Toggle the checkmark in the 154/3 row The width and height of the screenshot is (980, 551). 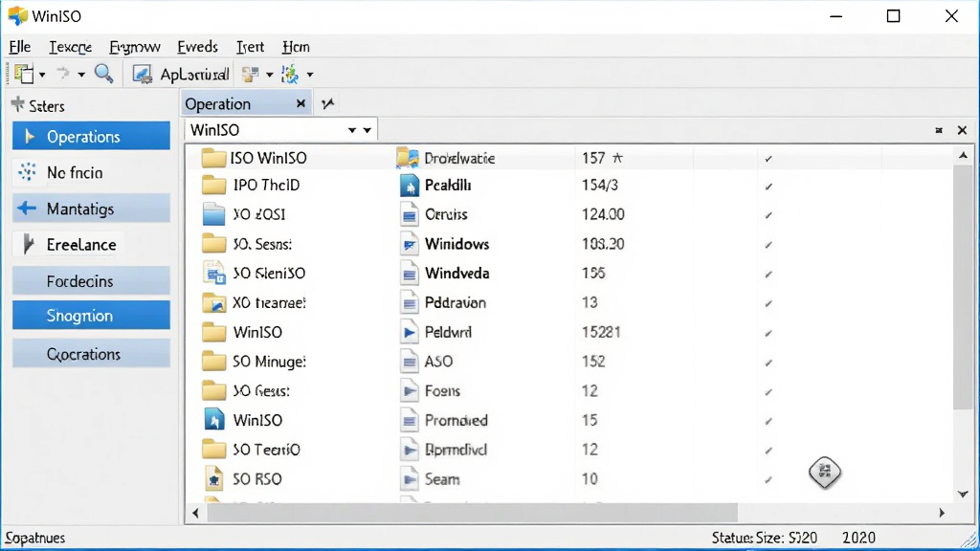[x=768, y=187]
